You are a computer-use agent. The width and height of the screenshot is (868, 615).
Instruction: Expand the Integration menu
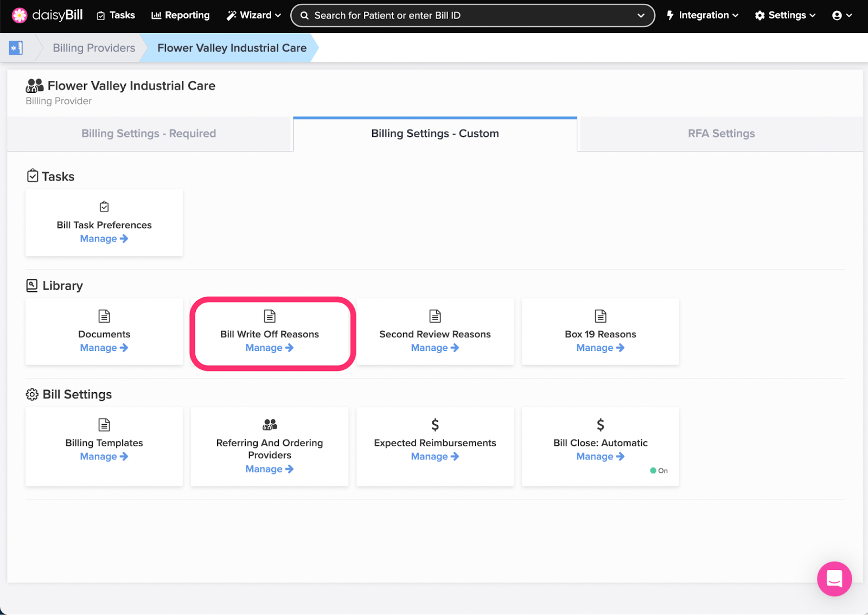point(702,15)
